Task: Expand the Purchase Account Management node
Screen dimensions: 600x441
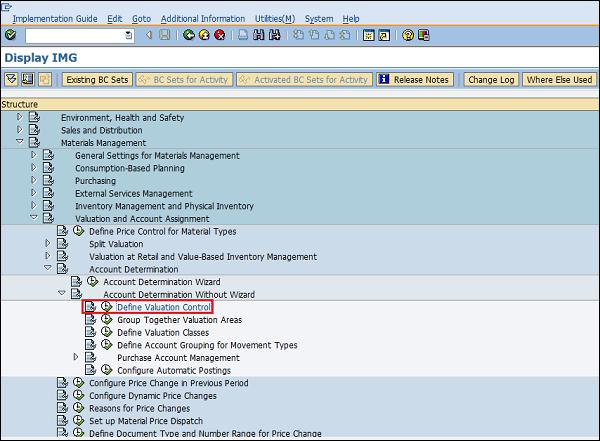Action: coord(75,357)
